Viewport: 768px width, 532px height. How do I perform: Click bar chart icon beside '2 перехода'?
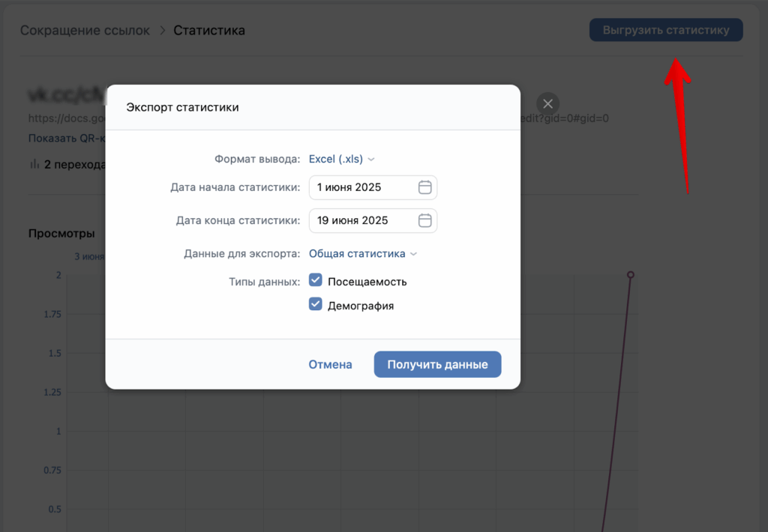tap(34, 164)
